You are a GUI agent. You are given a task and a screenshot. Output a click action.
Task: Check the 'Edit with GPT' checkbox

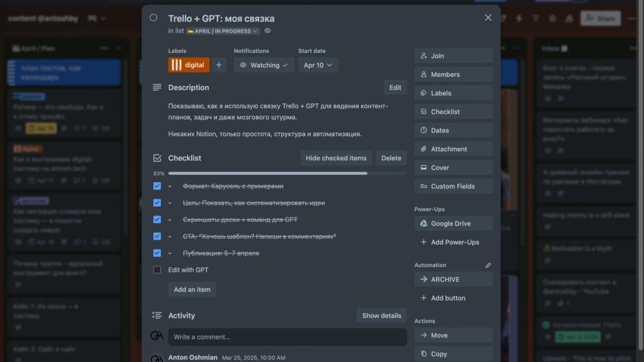point(157,270)
